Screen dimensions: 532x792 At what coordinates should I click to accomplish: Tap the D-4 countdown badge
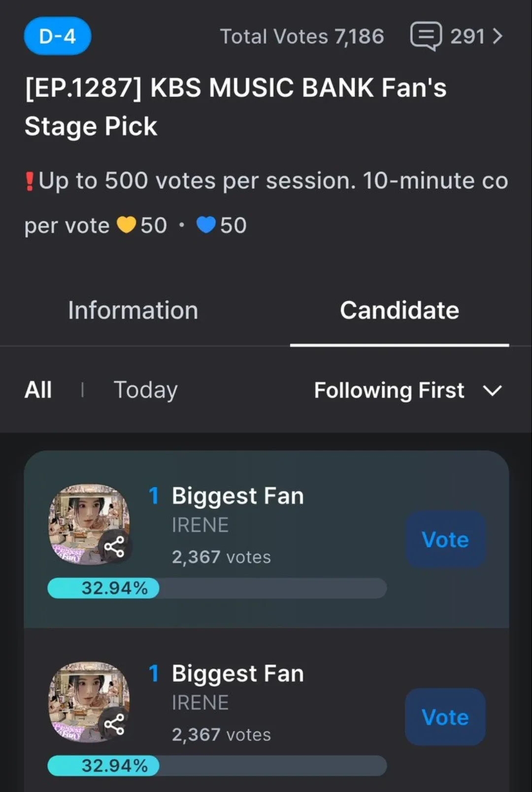tap(58, 36)
